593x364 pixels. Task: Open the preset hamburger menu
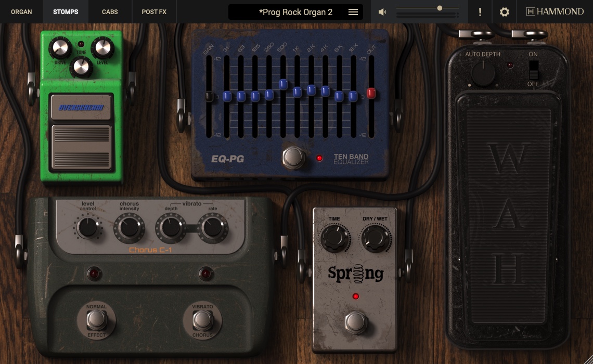pos(353,12)
